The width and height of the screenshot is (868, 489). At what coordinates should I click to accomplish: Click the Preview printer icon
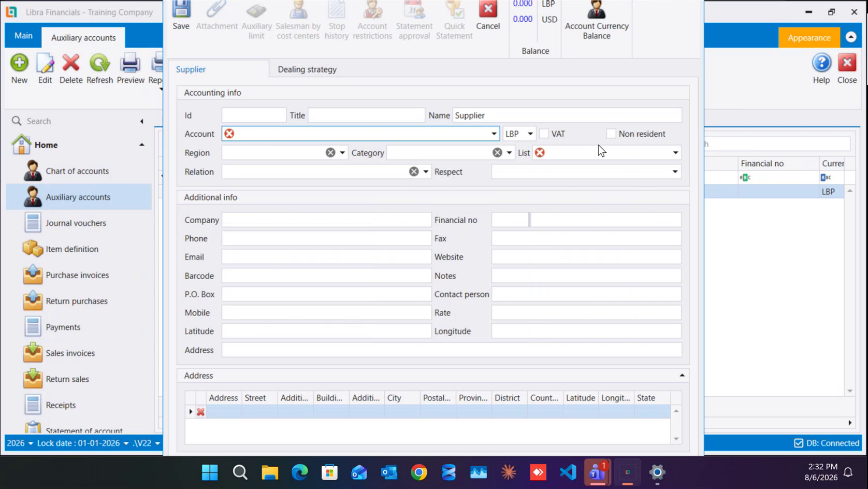(x=131, y=69)
